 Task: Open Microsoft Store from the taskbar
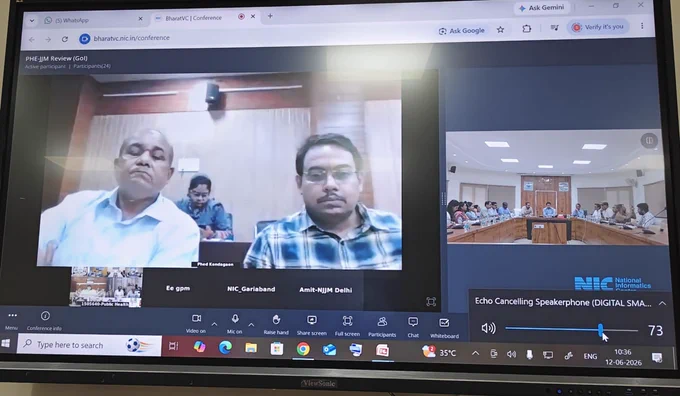pyautogui.click(x=277, y=348)
